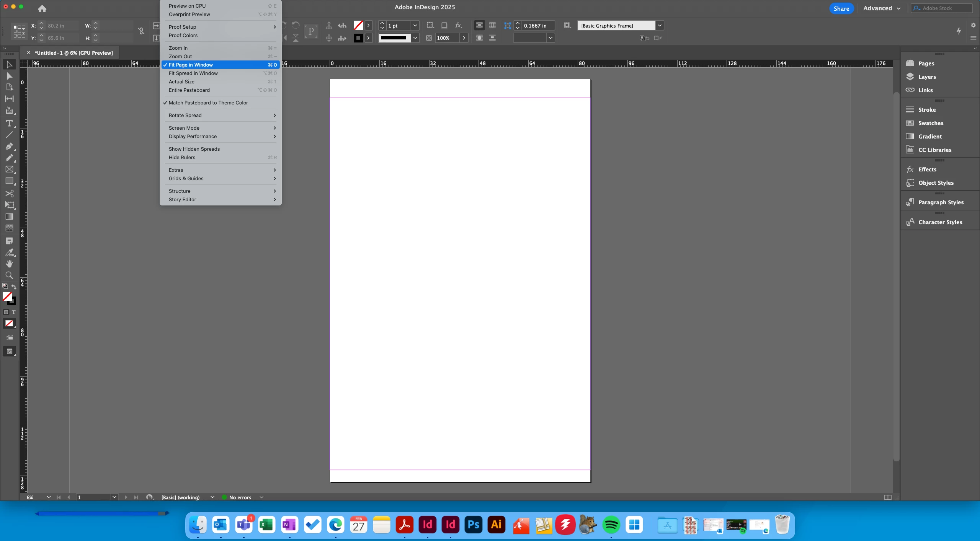Toggle Match Pasteboard to Theme Color
980x541 pixels.
pos(208,103)
